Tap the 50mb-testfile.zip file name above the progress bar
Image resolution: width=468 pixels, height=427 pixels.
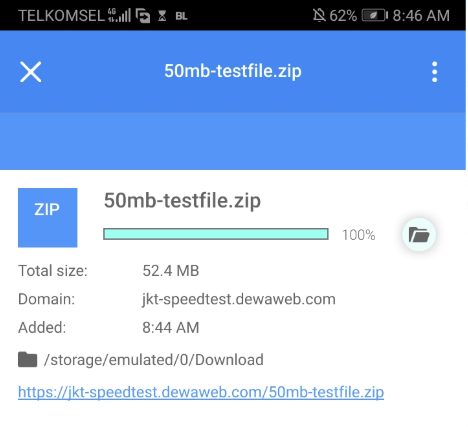(x=182, y=201)
